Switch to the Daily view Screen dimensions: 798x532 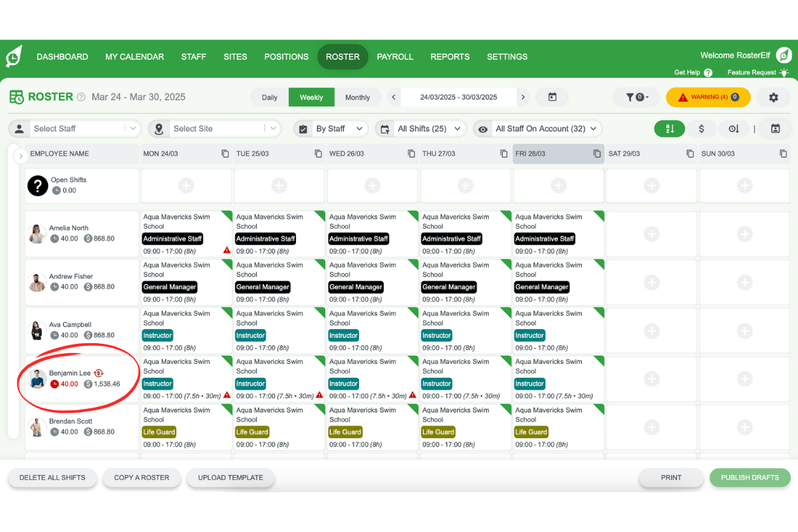point(269,97)
